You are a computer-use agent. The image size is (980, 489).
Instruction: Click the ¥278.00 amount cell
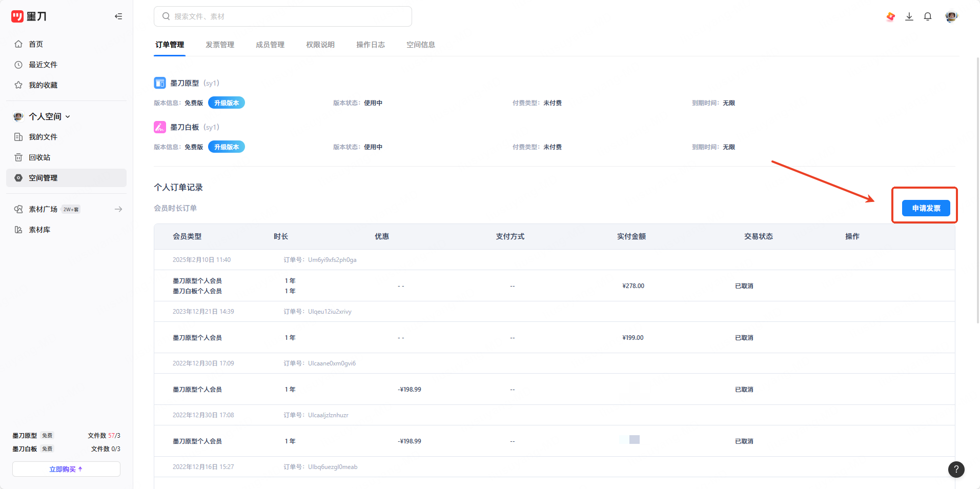tap(633, 286)
